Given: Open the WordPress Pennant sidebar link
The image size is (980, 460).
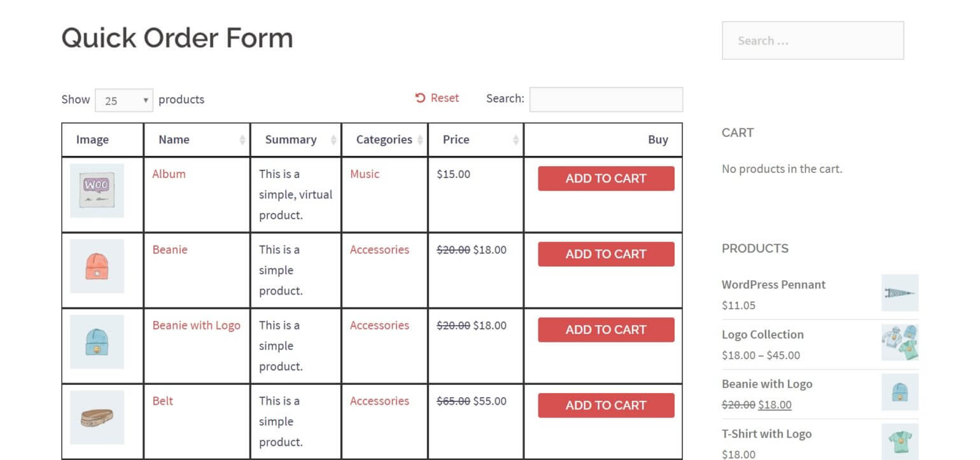Looking at the screenshot, I should 773,284.
